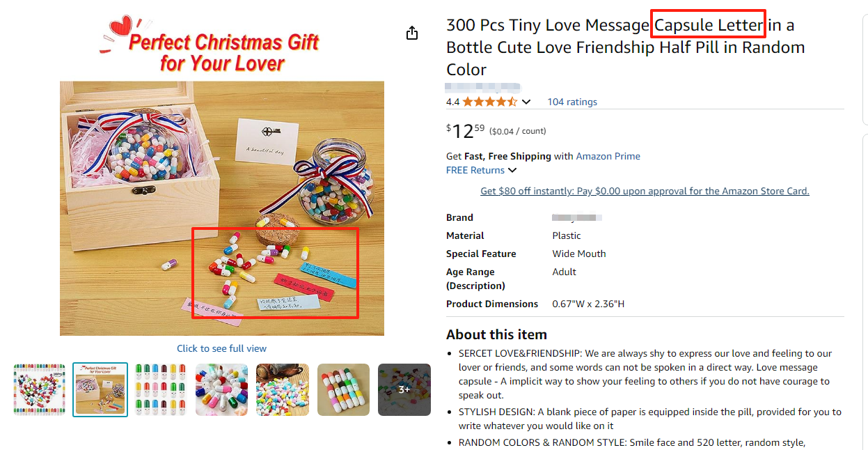
Task: Expand the rating breakdown chevron beside the stars
Action: coord(526,102)
